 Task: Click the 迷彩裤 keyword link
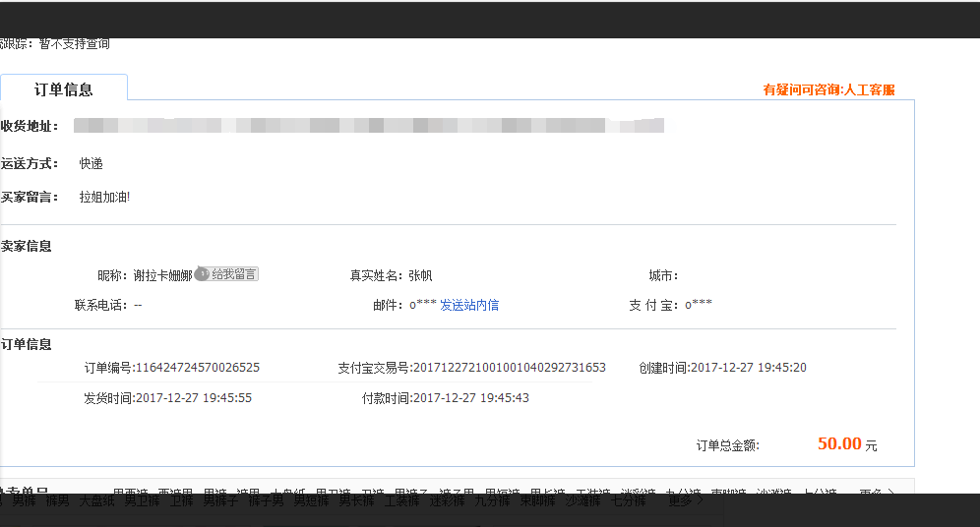tap(447, 500)
